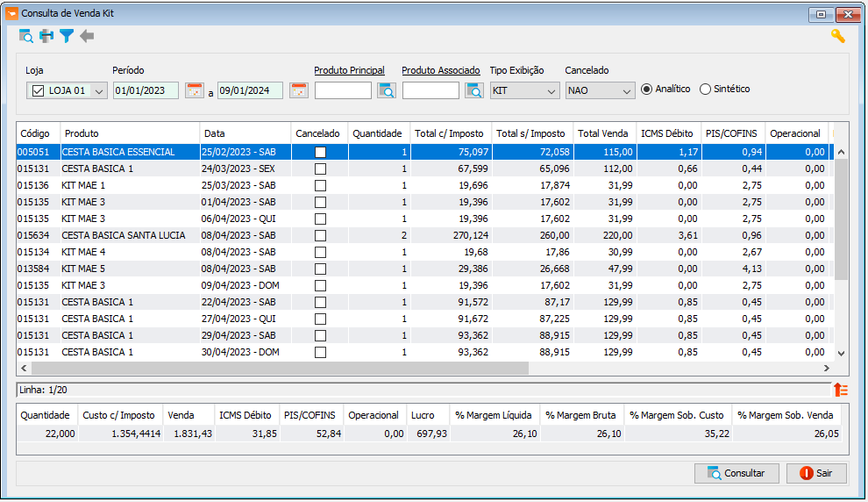Viewport: 868px width, 502px height.
Task: Uncheck the LOJA 01 checkbox
Action: (38, 91)
